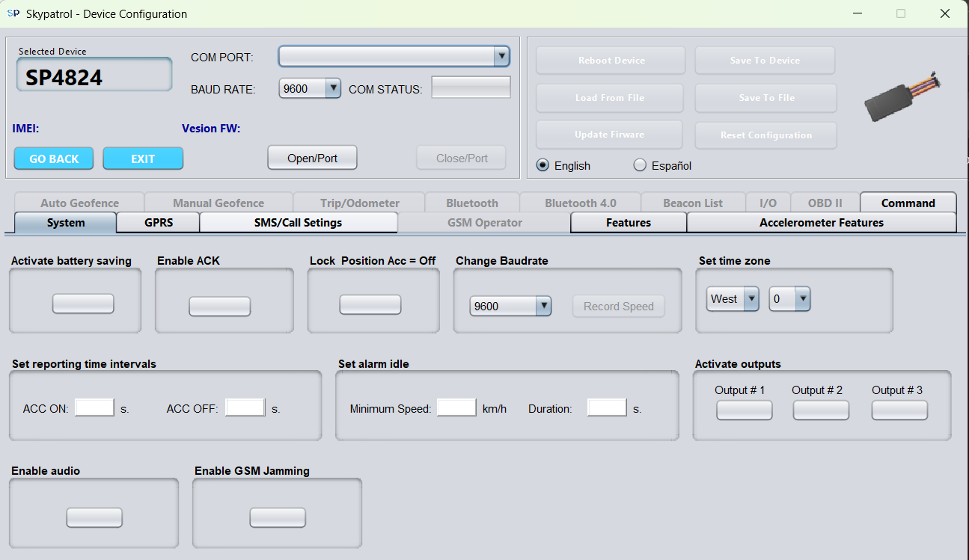Click the IMEI label
Screen dimensions: 969x560
pyautogui.click(x=25, y=129)
